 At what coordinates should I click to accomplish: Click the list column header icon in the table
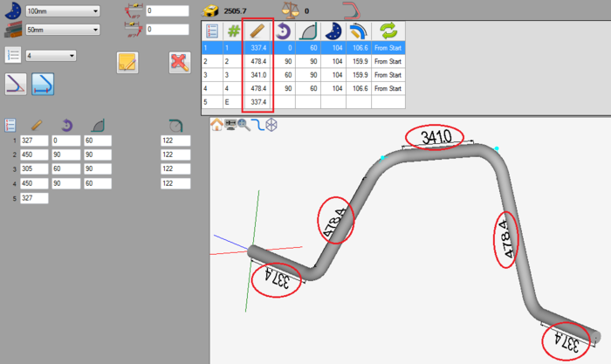[x=212, y=31]
